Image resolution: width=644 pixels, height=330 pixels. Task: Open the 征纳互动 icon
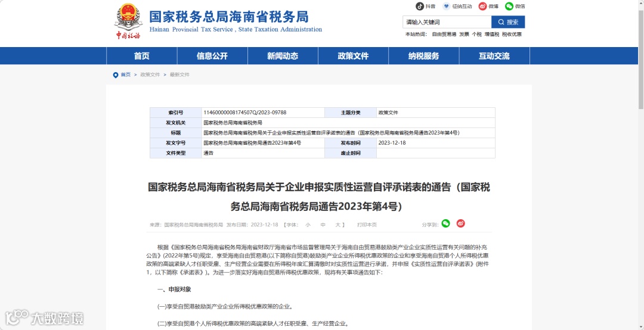coord(446,6)
